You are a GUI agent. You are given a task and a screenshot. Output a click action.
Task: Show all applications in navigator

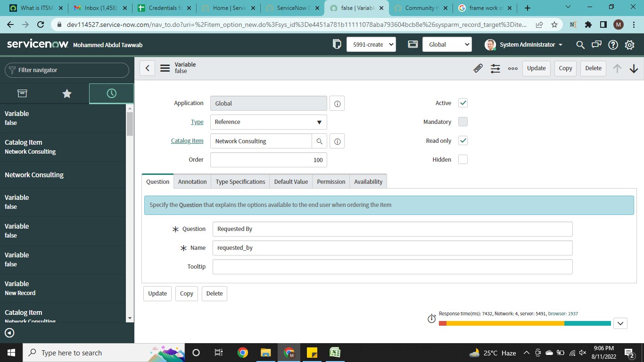coord(22,93)
